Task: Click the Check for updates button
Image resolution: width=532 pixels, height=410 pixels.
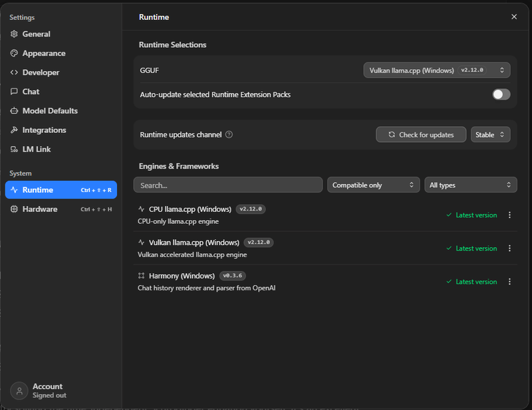Action: coord(420,134)
